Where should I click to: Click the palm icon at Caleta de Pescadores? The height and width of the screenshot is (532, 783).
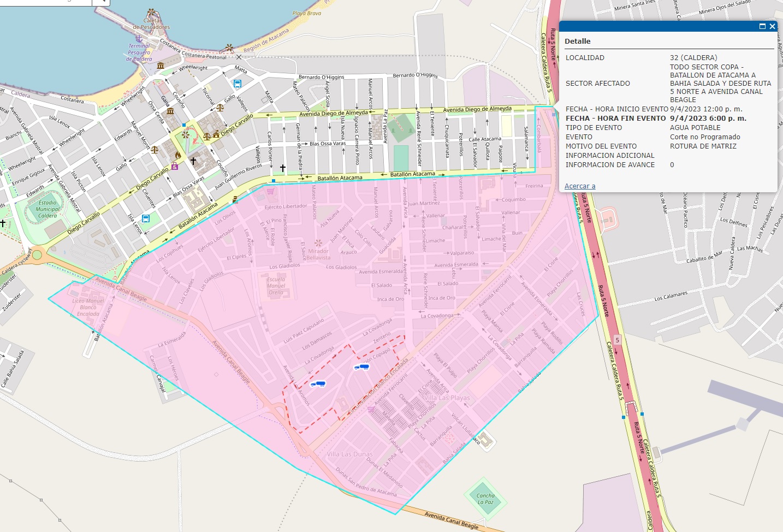click(x=151, y=13)
